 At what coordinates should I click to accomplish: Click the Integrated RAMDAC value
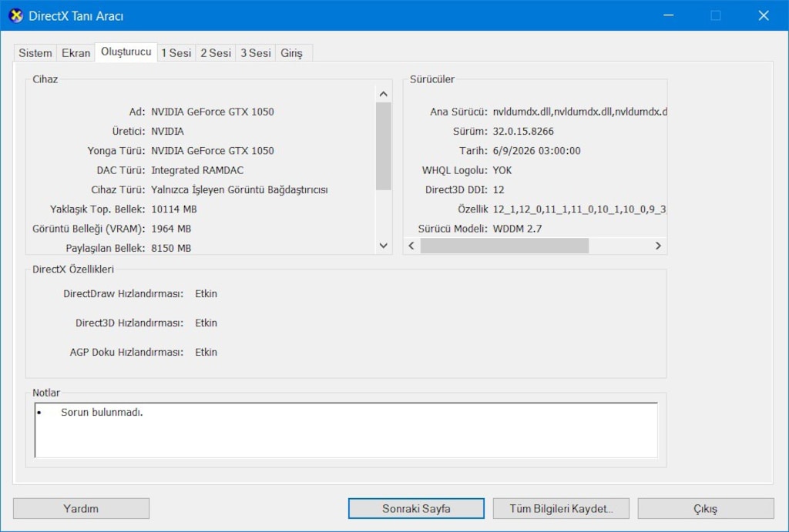[x=197, y=170]
